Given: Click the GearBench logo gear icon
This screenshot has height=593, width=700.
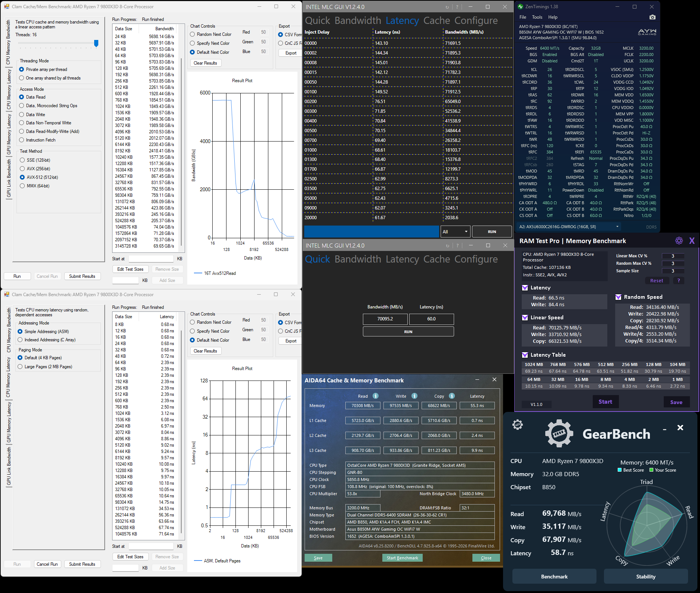Looking at the screenshot, I should click(x=559, y=433).
